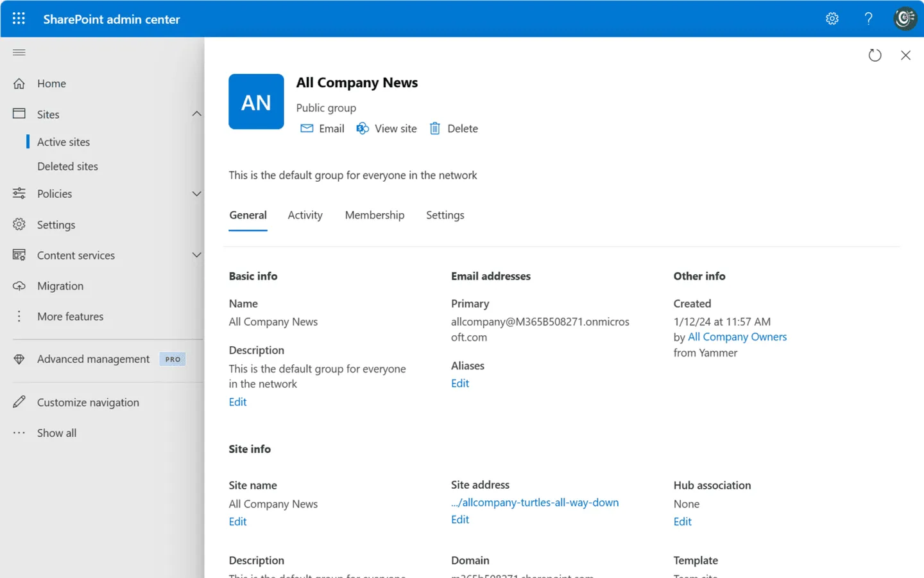
Task: Edit the Site address
Action: tap(460, 520)
